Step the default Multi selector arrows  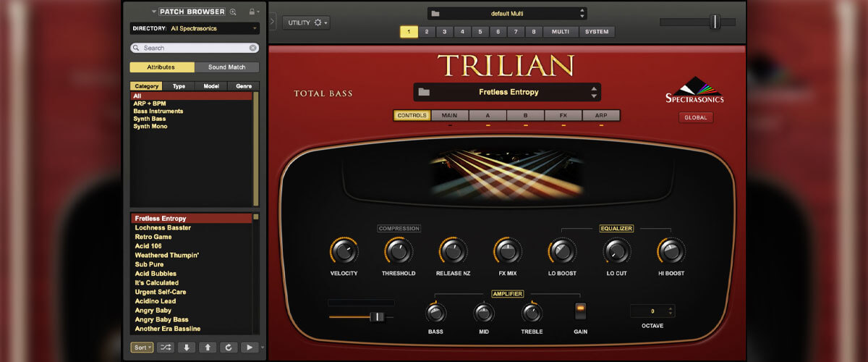click(x=582, y=13)
